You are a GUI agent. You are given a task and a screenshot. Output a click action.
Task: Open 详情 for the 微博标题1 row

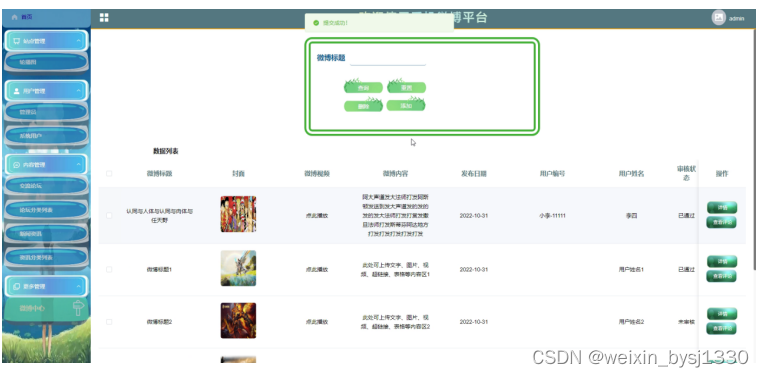click(x=722, y=262)
